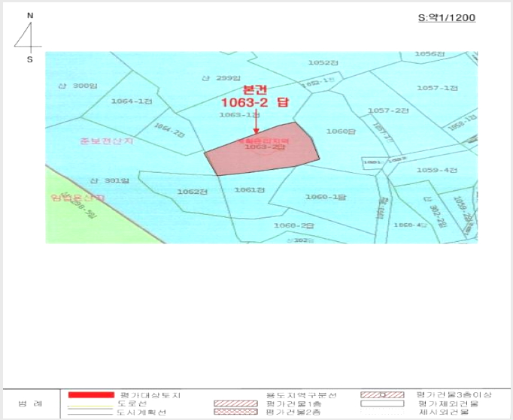
Task: Click parcel label 1064-2전
Action: (x=169, y=130)
